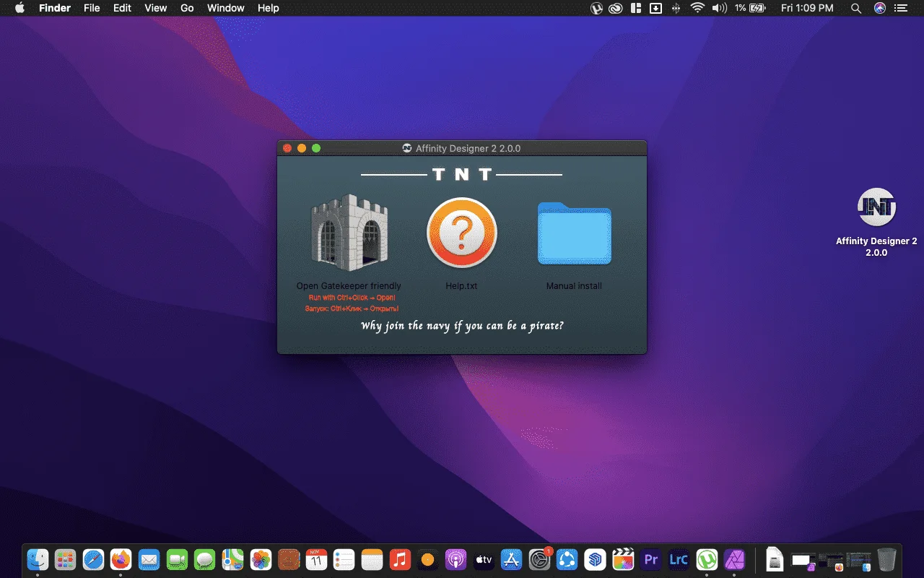Open the Trash in the Dock
The width and height of the screenshot is (924, 578).
(886, 559)
